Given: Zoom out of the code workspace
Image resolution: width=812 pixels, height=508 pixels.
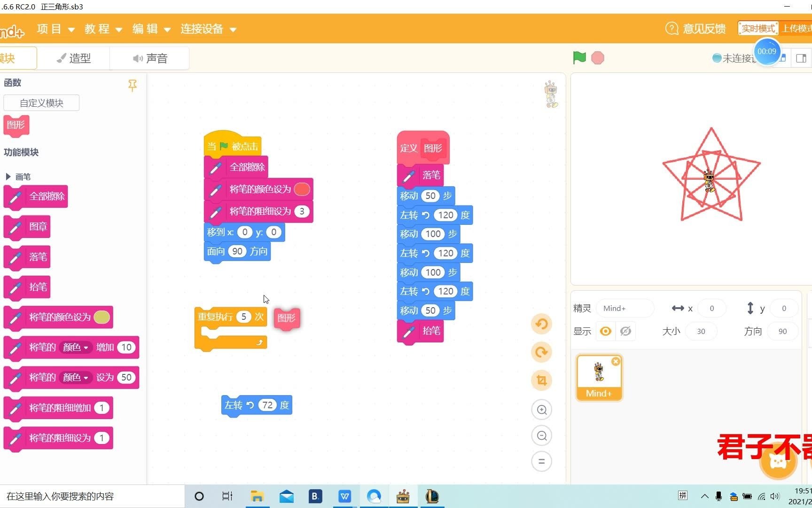Looking at the screenshot, I should coord(541,436).
